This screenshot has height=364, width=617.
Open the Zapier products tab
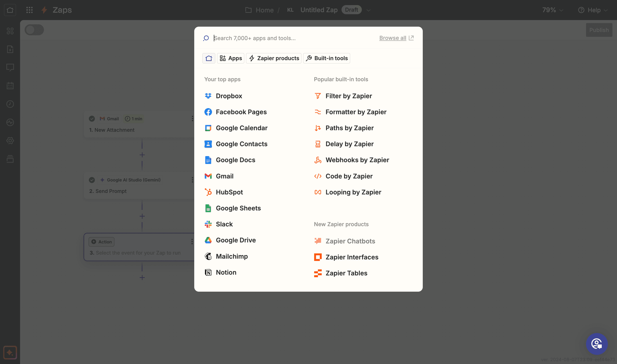click(x=274, y=58)
